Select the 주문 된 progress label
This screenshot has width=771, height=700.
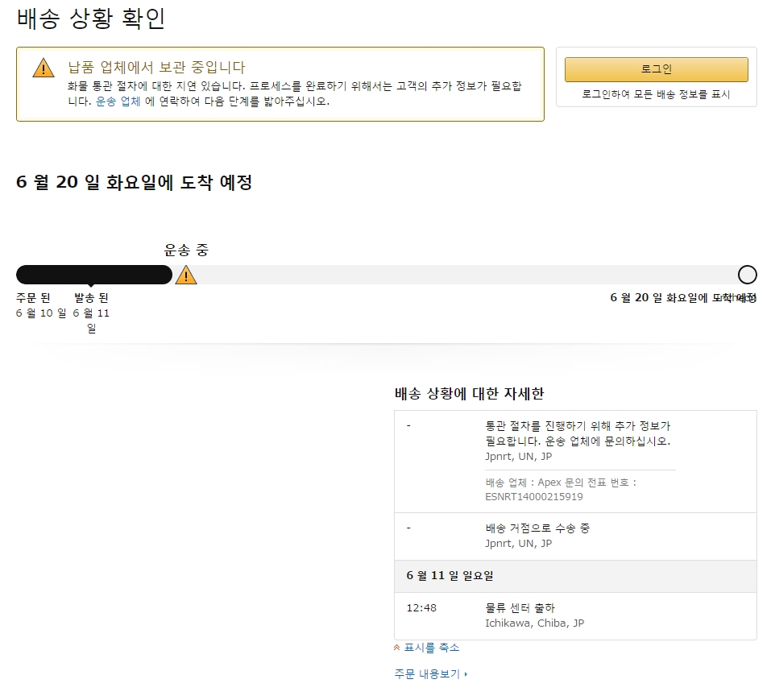[x=33, y=298]
